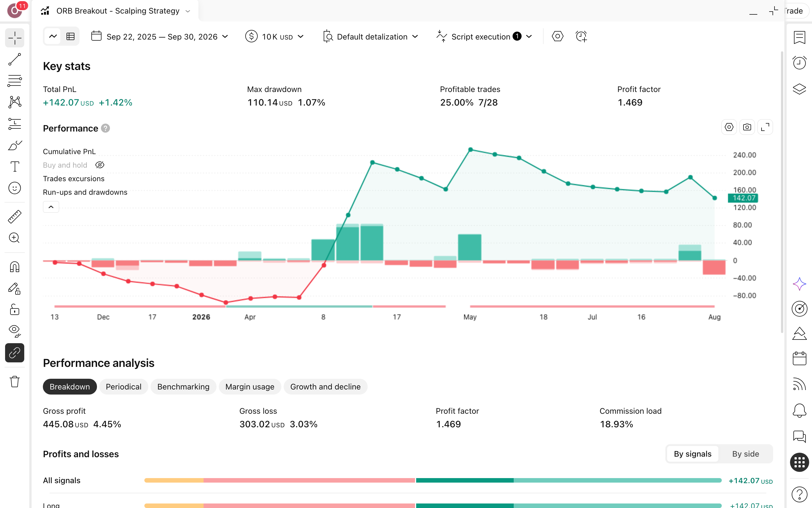This screenshot has width=812, height=508.
Task: Select Growth and decline tab
Action: (x=325, y=387)
